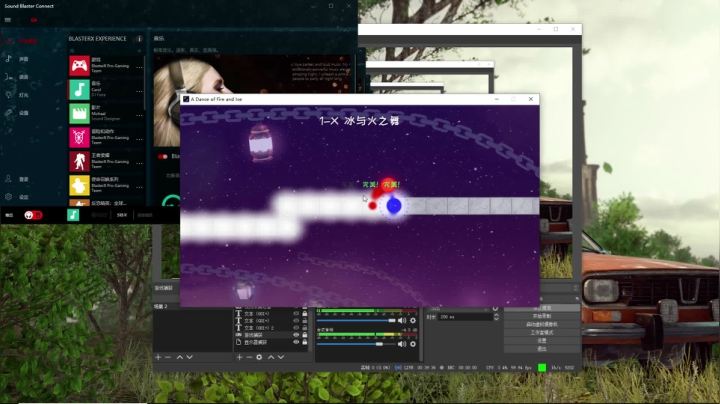Open the 语音 voice section in sidebar
720x404 pixels.
point(18,77)
